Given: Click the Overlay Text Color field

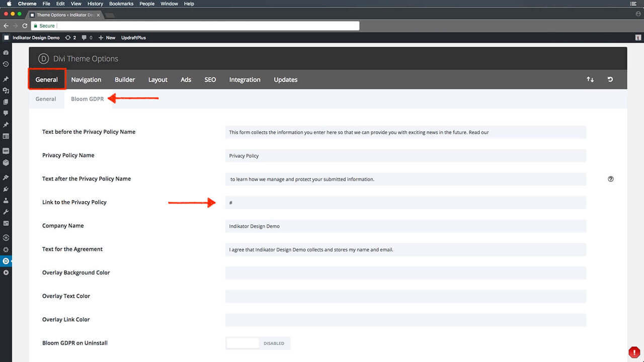Looking at the screenshot, I should tap(406, 297).
